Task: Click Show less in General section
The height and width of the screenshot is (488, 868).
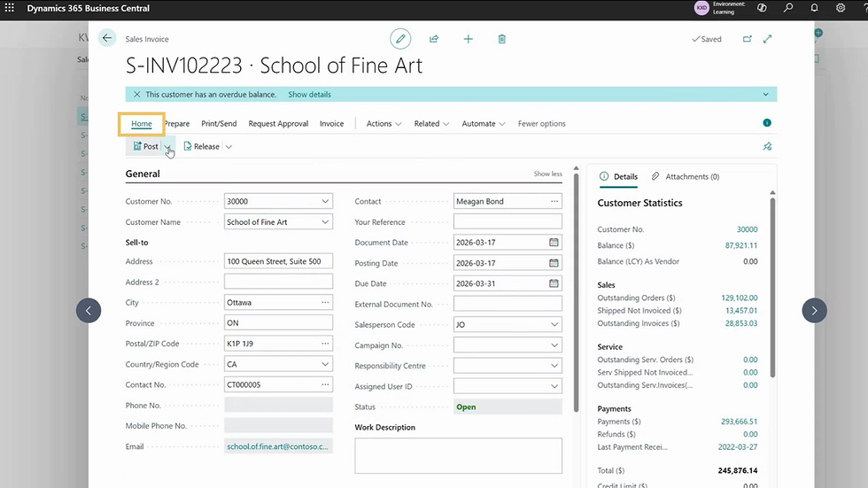Action: click(547, 174)
